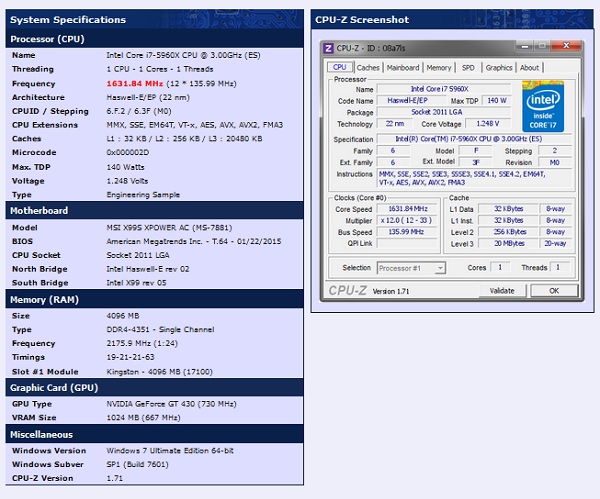Click the Package field Socket 2011 LGA
Image resolution: width=600 pixels, height=499 pixels.
coord(444,112)
